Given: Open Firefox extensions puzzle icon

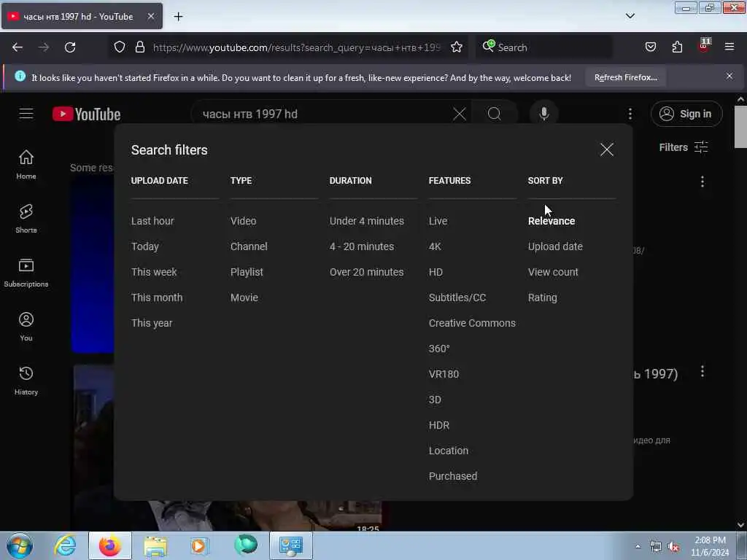Looking at the screenshot, I should [677, 47].
